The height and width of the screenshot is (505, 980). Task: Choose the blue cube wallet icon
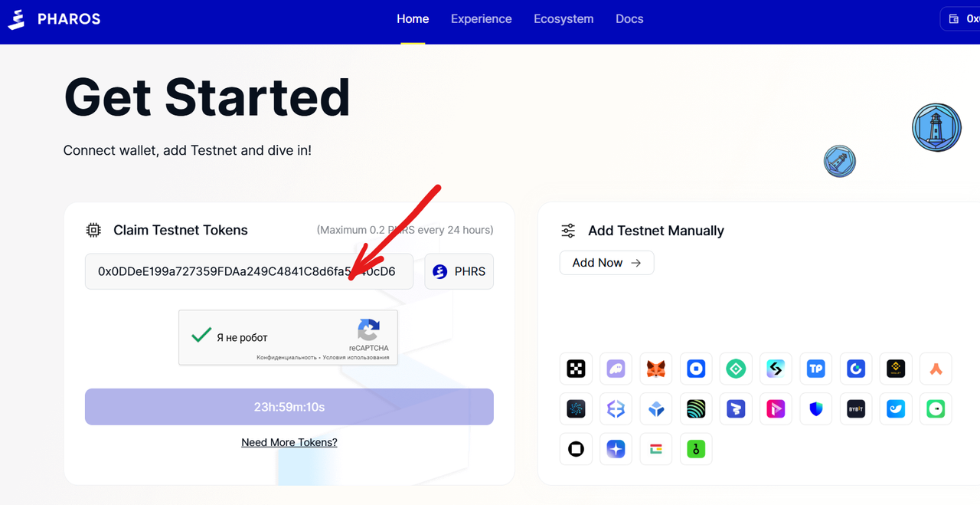point(656,409)
